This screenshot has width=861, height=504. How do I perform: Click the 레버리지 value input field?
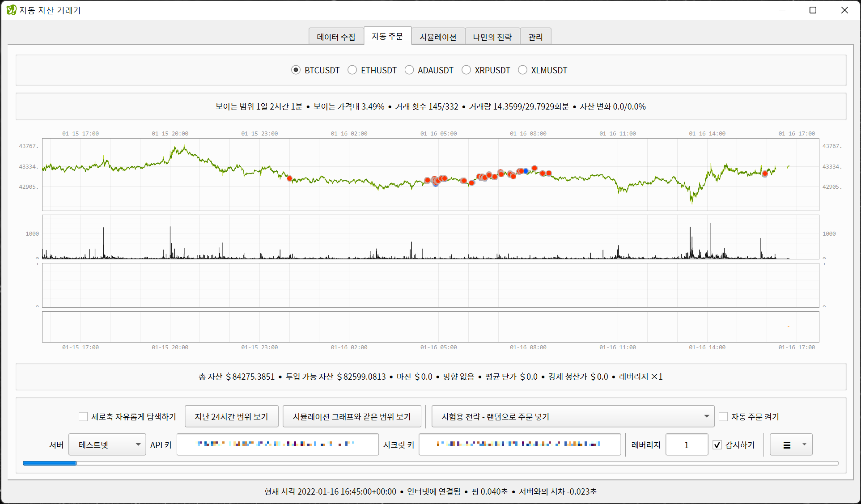[x=686, y=445]
